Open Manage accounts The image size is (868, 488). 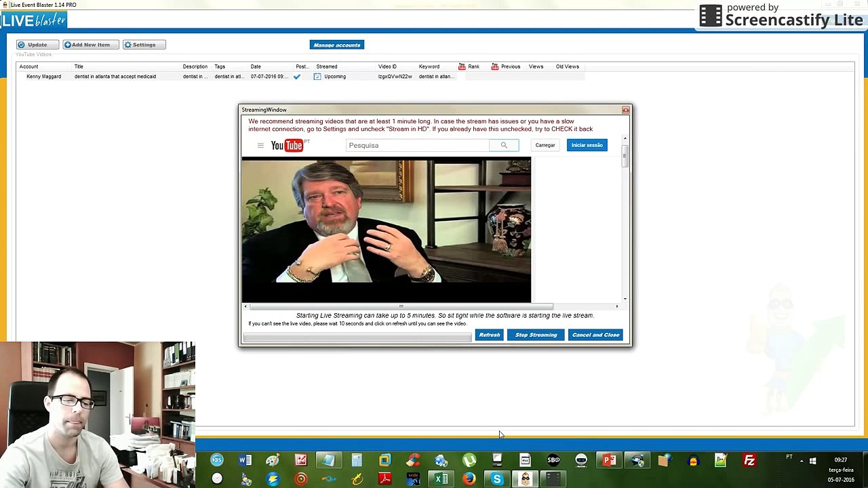point(337,45)
